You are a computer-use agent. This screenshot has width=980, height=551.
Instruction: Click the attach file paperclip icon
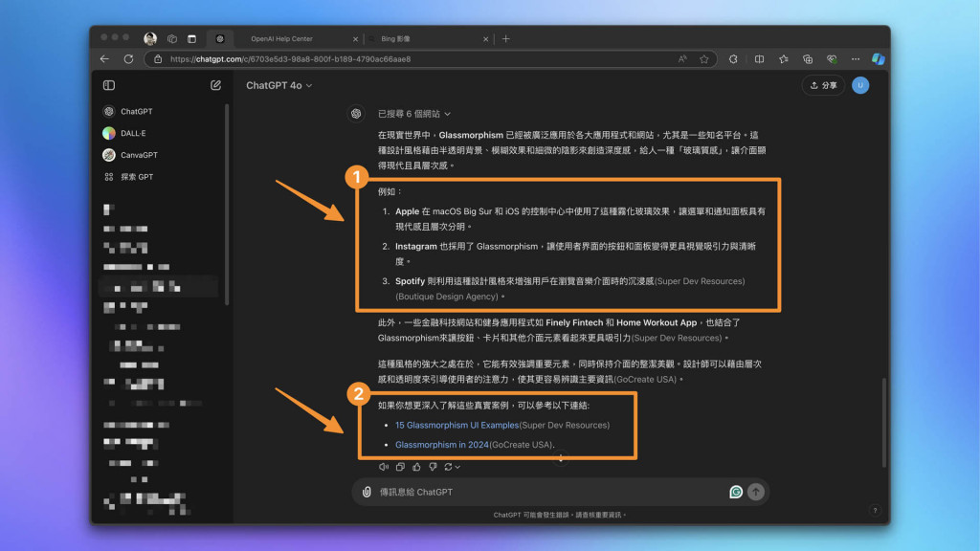coord(367,492)
